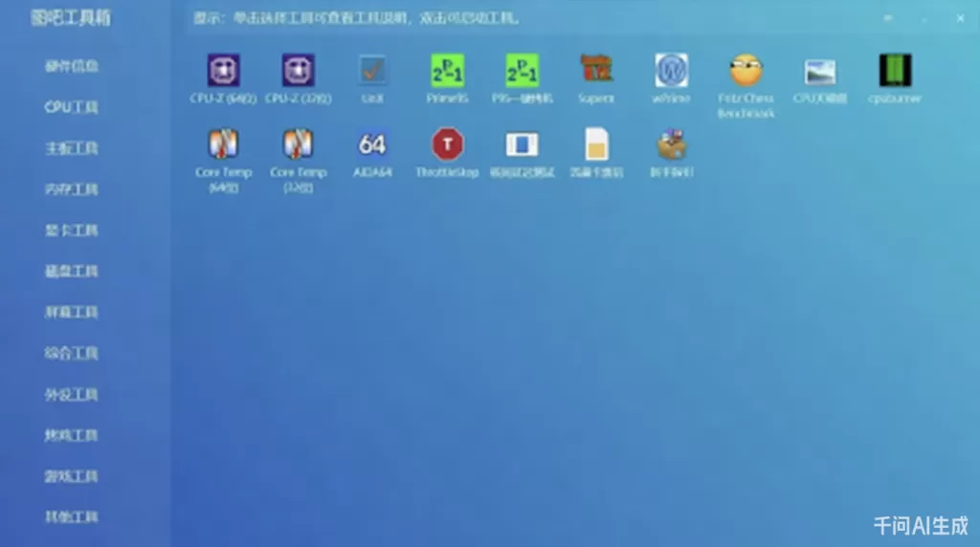This screenshot has width=980, height=547.
Task: Click the red ThrottleStop icon
Action: pos(447,145)
